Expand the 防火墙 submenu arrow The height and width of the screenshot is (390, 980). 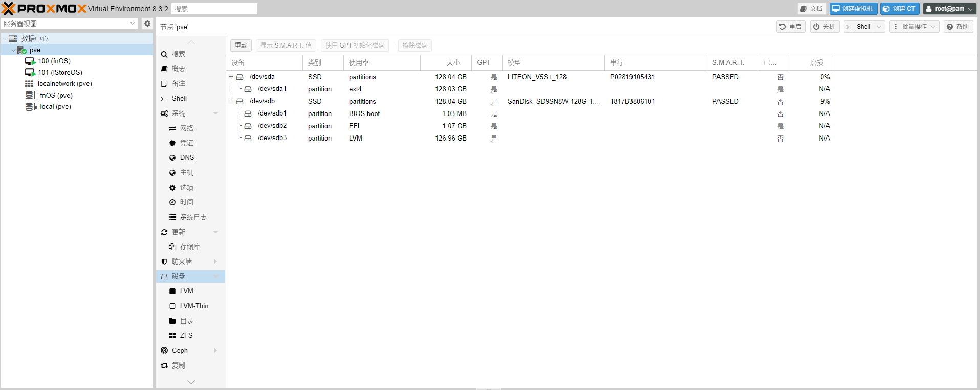pos(215,262)
